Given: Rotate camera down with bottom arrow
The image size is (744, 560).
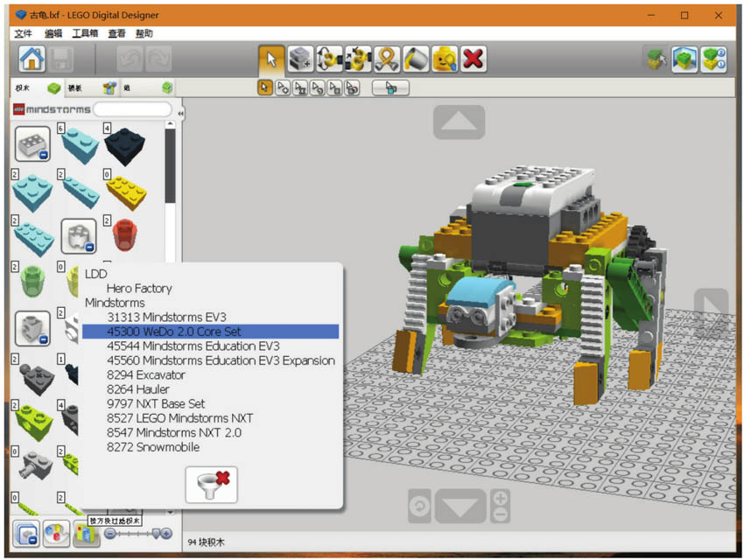Looking at the screenshot, I should (x=460, y=507).
